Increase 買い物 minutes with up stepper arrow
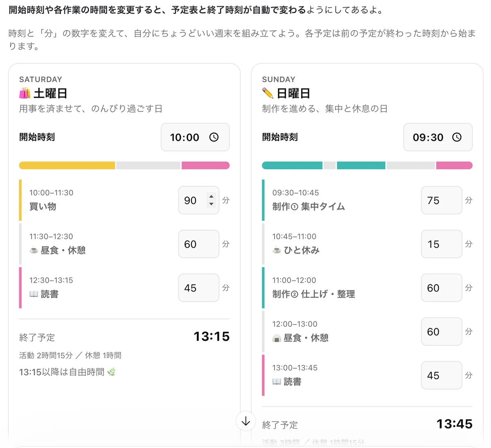Viewport: 491px width, 448px height. click(x=211, y=197)
